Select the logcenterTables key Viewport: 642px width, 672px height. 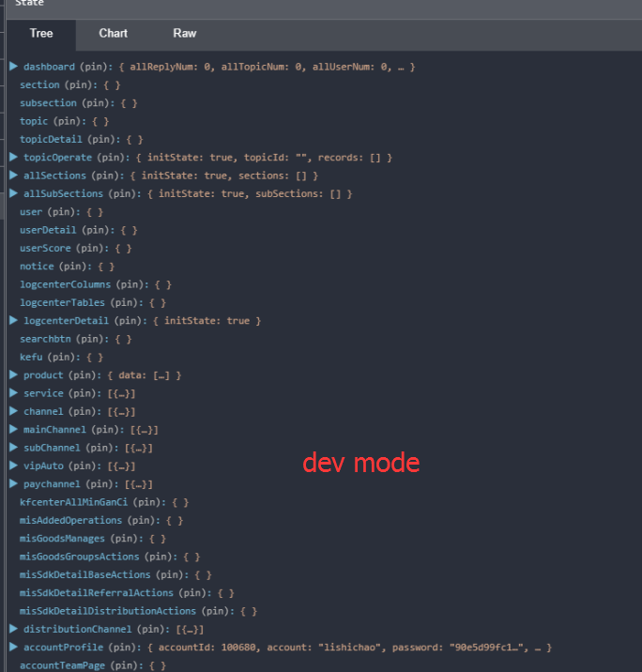tap(62, 302)
